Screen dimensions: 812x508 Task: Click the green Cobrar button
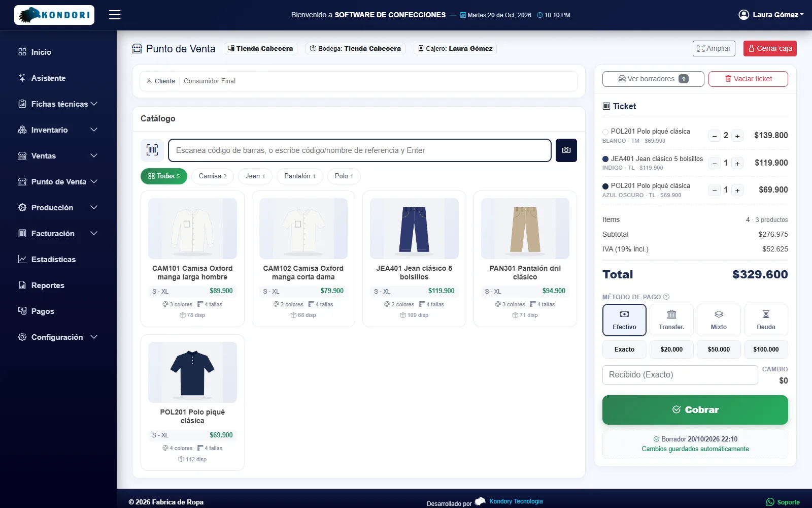tap(695, 410)
